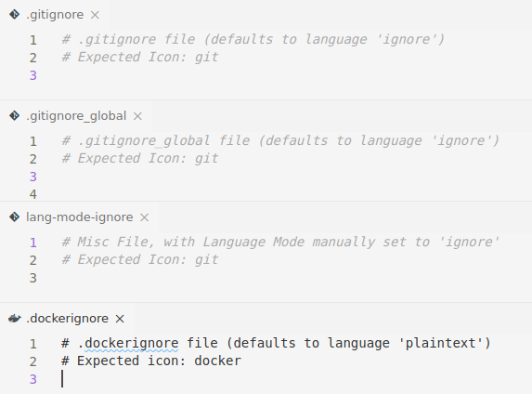The width and height of the screenshot is (532, 394).
Task: Click line '# Misc File, with Language Mode manually...'
Action: click(x=280, y=242)
